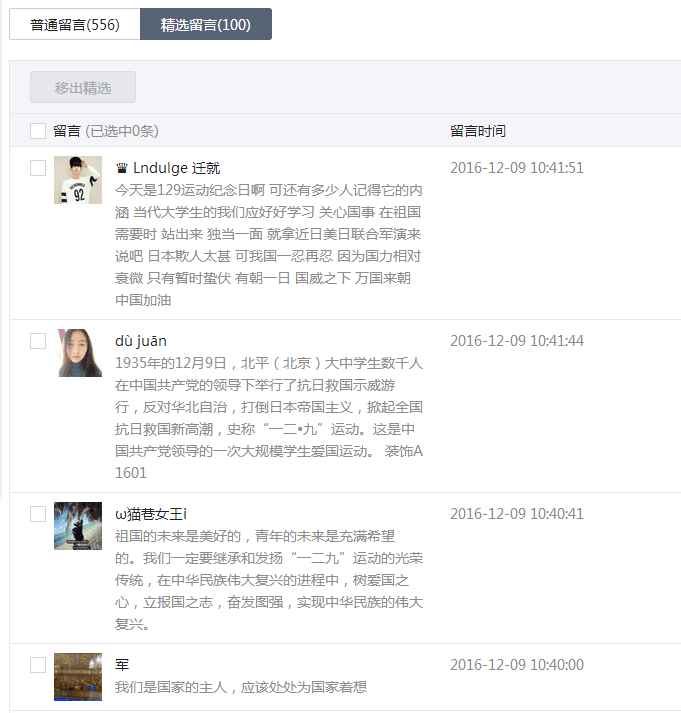Click the crown icon before Lndulge 迁就
The width and height of the screenshot is (681, 713).
122,168
